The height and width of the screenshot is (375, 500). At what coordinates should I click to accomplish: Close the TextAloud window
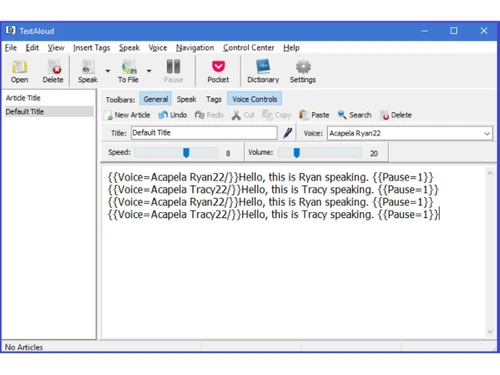[x=484, y=31]
